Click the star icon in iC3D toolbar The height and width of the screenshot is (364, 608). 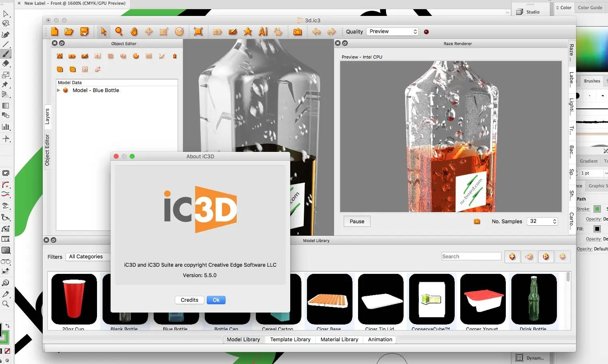pos(248,31)
